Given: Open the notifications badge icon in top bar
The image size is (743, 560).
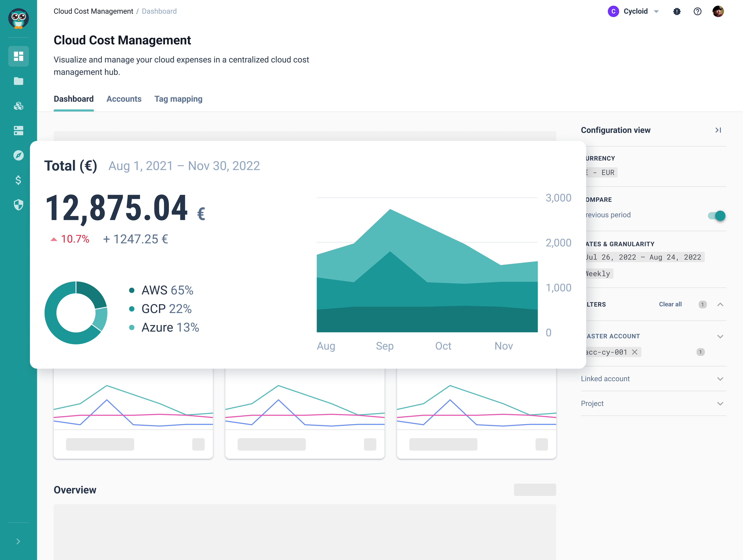Looking at the screenshot, I should pyautogui.click(x=677, y=11).
